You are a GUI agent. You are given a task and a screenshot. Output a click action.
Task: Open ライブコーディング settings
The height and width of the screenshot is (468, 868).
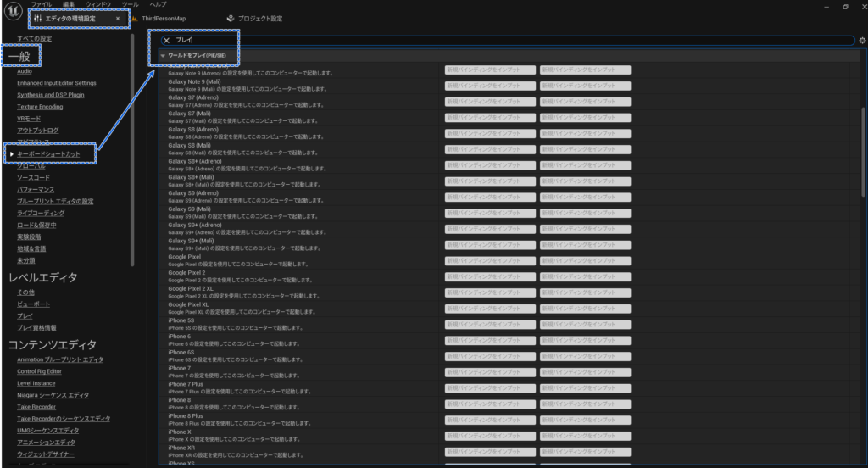tap(41, 214)
